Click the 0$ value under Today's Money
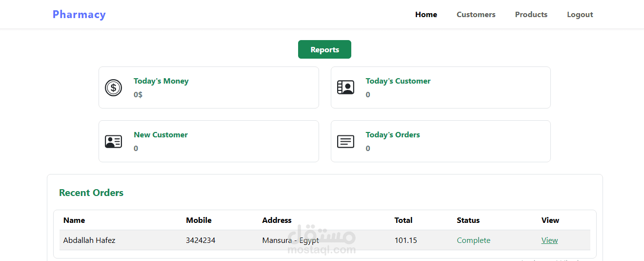Image resolution: width=644 pixels, height=261 pixels. [x=138, y=95]
